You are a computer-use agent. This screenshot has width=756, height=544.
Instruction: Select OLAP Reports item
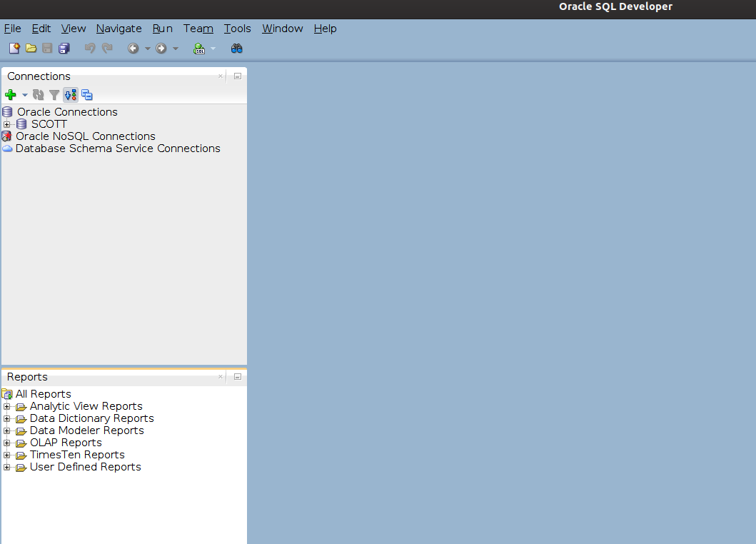66,442
